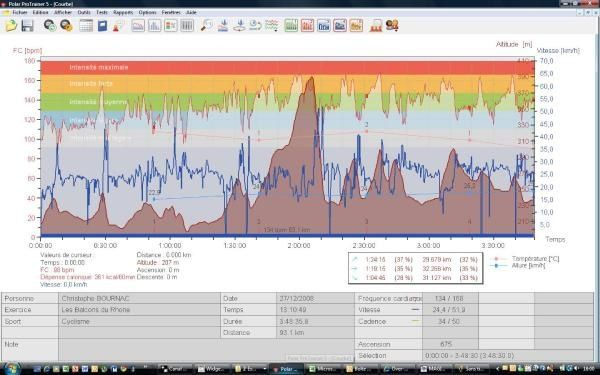Click the floppy disk save icon

click(x=27, y=26)
